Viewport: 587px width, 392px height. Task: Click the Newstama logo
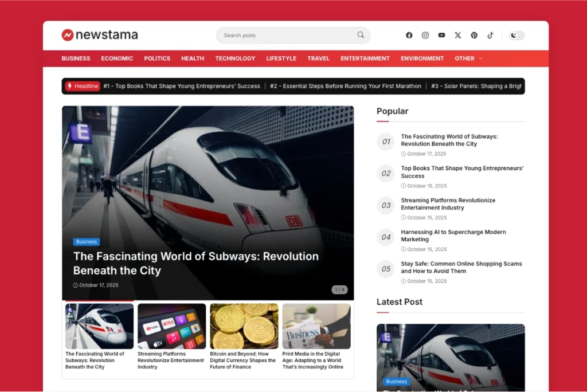point(100,35)
